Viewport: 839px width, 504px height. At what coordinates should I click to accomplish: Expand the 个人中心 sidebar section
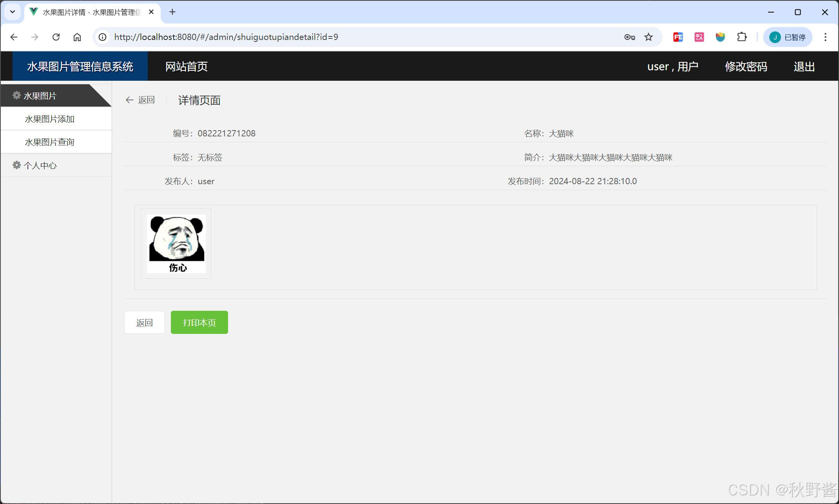click(x=40, y=165)
